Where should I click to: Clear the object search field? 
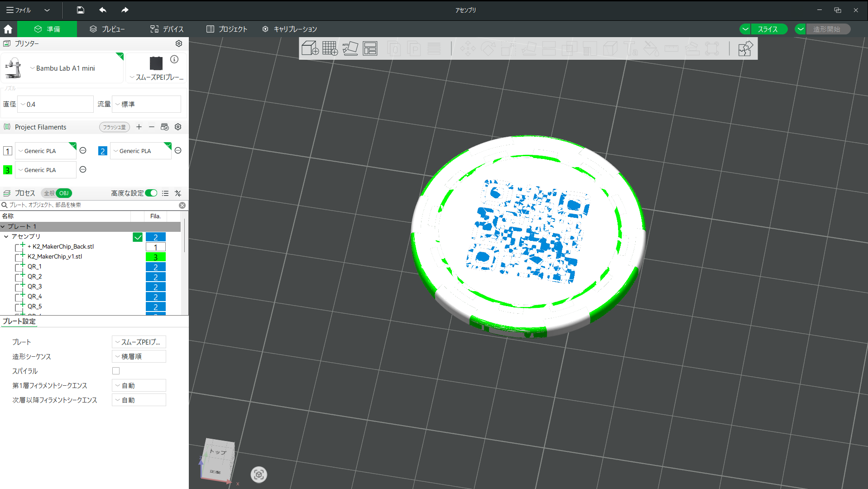[x=182, y=205]
